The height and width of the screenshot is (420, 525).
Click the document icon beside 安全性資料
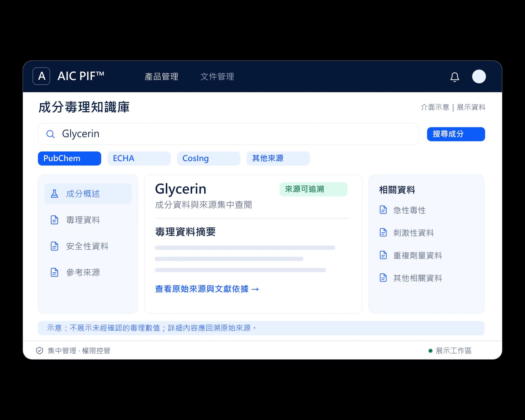point(54,246)
